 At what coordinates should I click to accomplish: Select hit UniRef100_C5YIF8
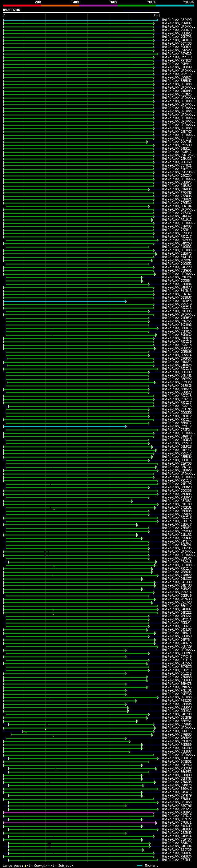point(177,57)
